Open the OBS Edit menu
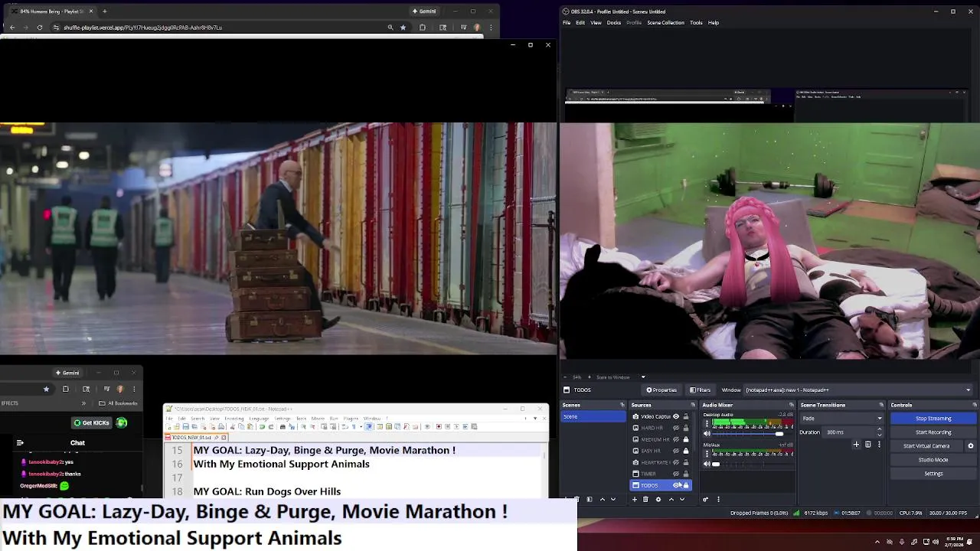 pyautogui.click(x=580, y=22)
